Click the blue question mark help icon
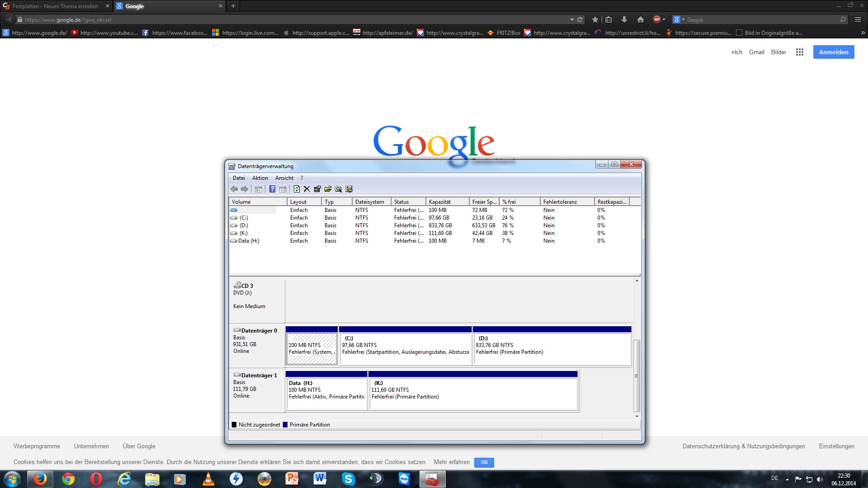 272,189
